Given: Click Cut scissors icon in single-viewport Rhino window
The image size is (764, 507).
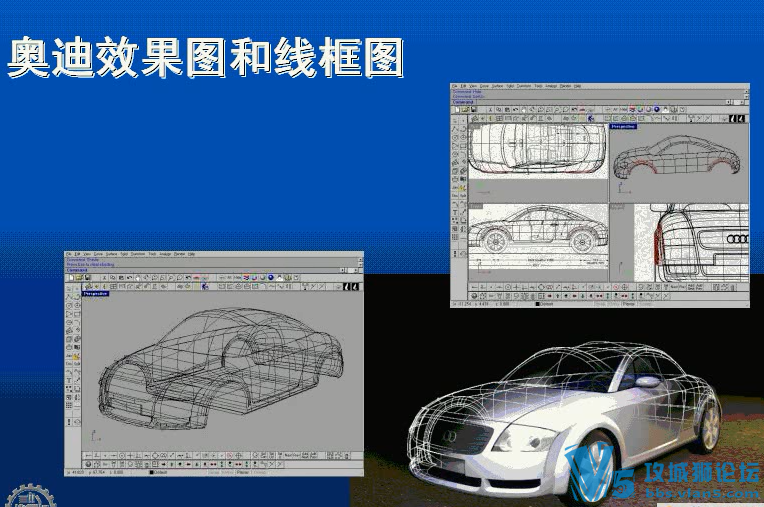Looking at the screenshot, I should click(x=104, y=277).
